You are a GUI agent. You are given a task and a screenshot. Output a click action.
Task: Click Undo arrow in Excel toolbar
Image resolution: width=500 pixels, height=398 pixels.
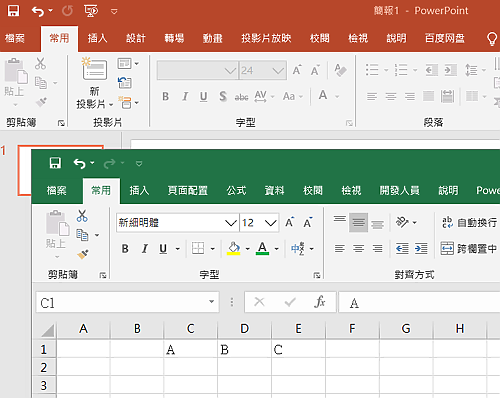80,163
